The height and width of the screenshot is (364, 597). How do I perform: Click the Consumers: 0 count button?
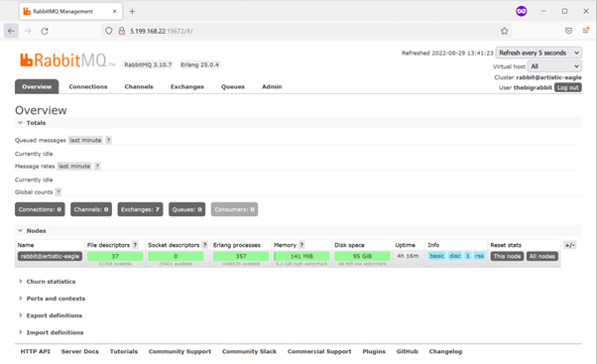click(234, 209)
